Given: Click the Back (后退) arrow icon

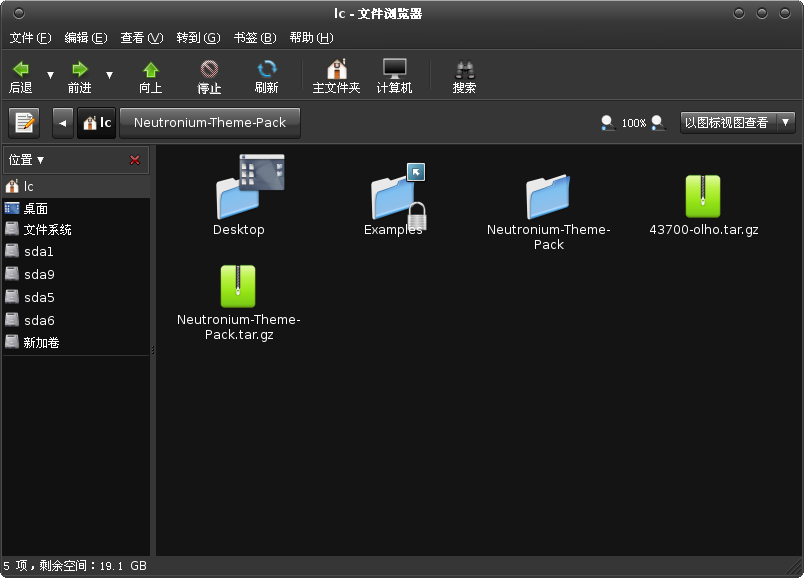Looking at the screenshot, I should (x=21, y=69).
